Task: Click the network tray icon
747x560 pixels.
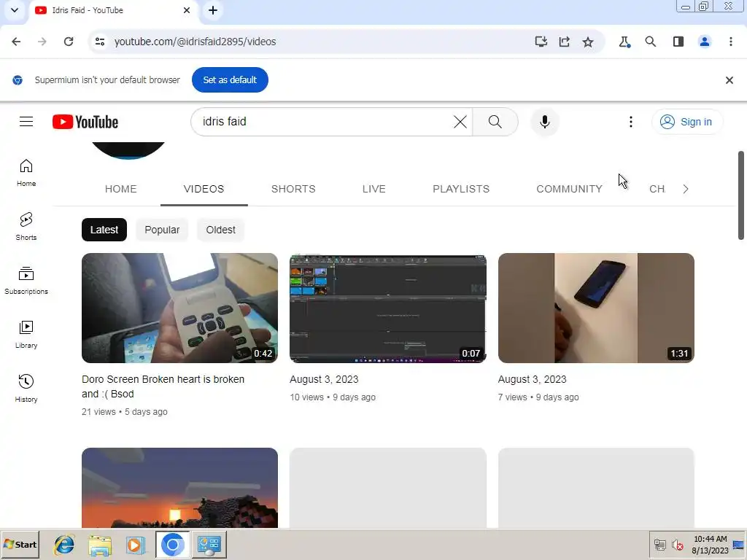Action: coord(659,545)
